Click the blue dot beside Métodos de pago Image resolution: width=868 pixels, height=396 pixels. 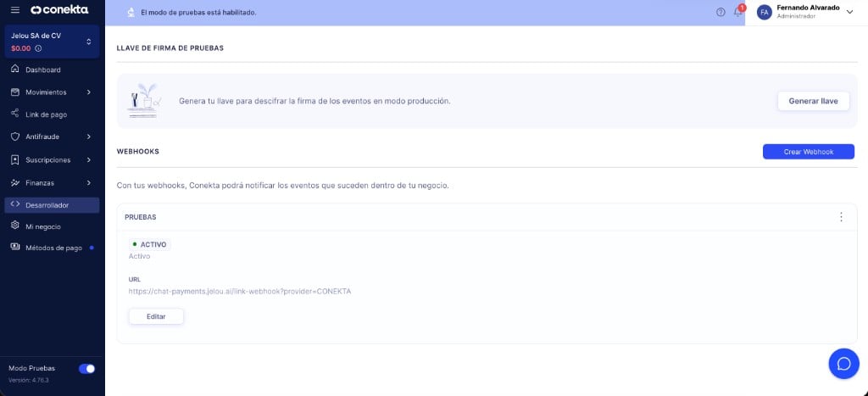92,248
